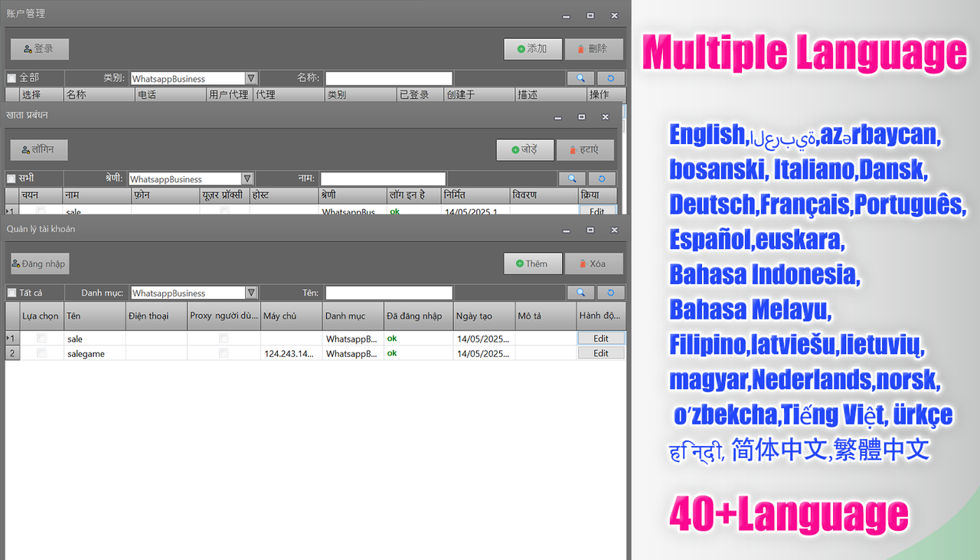
Task: Click search magnifier icon in Vietnamese window
Action: pos(580,293)
